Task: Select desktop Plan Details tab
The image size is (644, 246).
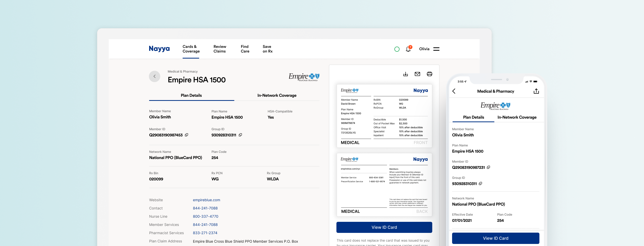Action: [x=191, y=95]
